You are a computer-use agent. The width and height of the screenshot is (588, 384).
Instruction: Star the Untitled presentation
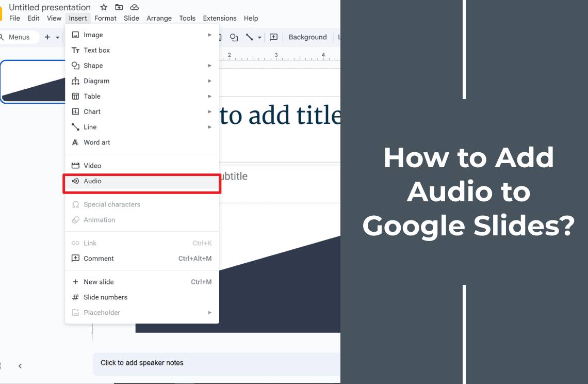click(x=104, y=7)
